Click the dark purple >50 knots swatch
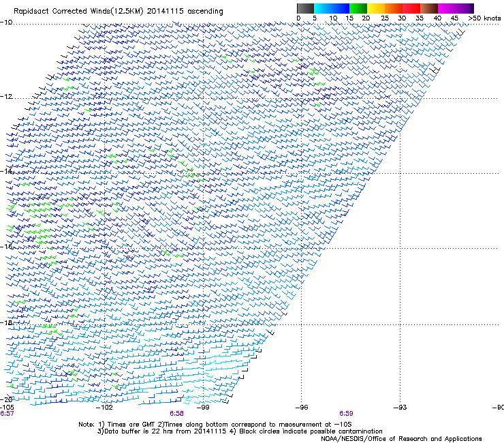This screenshot has height=443, width=504. coord(471,8)
